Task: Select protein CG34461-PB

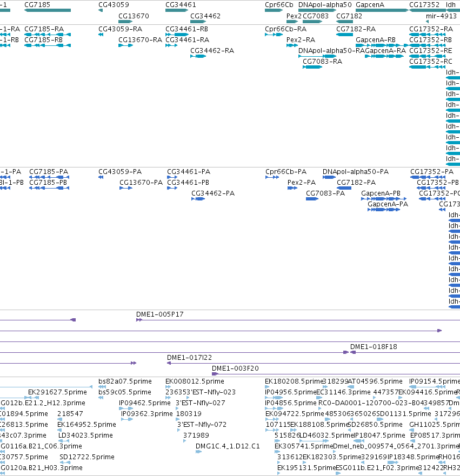Action: point(188,183)
